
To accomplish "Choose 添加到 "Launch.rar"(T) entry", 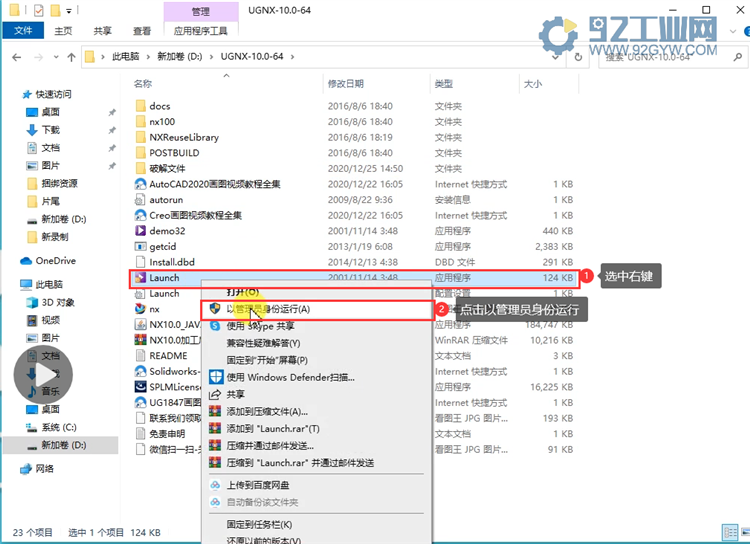I will click(x=317, y=429).
